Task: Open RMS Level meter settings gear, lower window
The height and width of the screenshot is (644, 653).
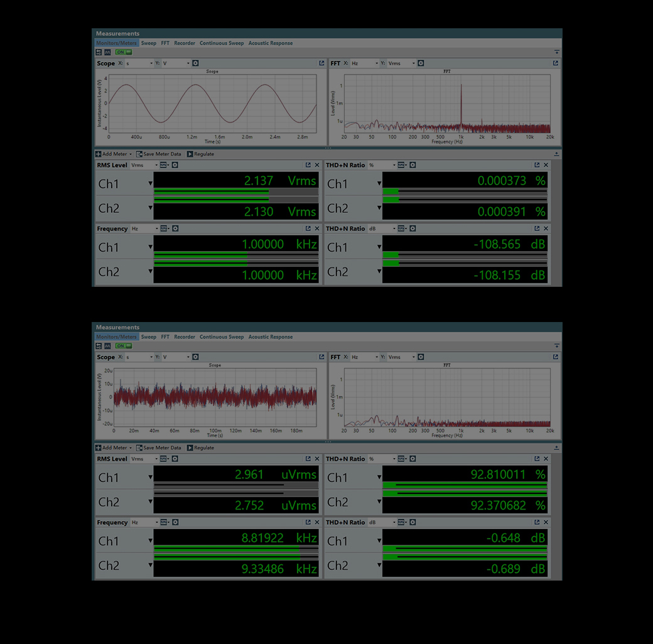Action: (x=175, y=459)
